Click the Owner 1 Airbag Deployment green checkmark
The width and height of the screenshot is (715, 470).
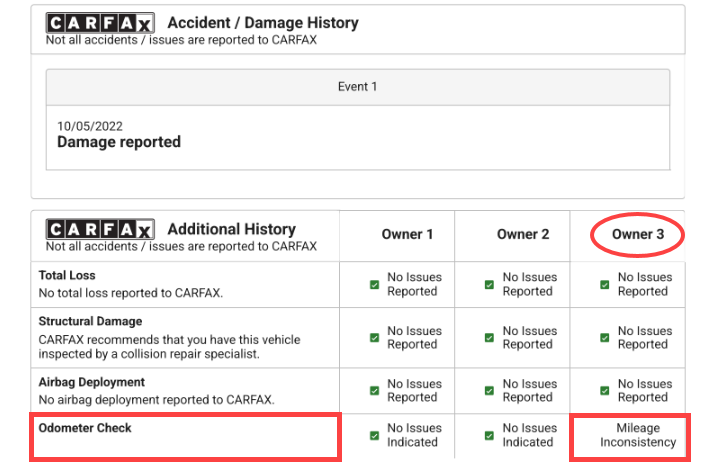pyautogui.click(x=374, y=391)
